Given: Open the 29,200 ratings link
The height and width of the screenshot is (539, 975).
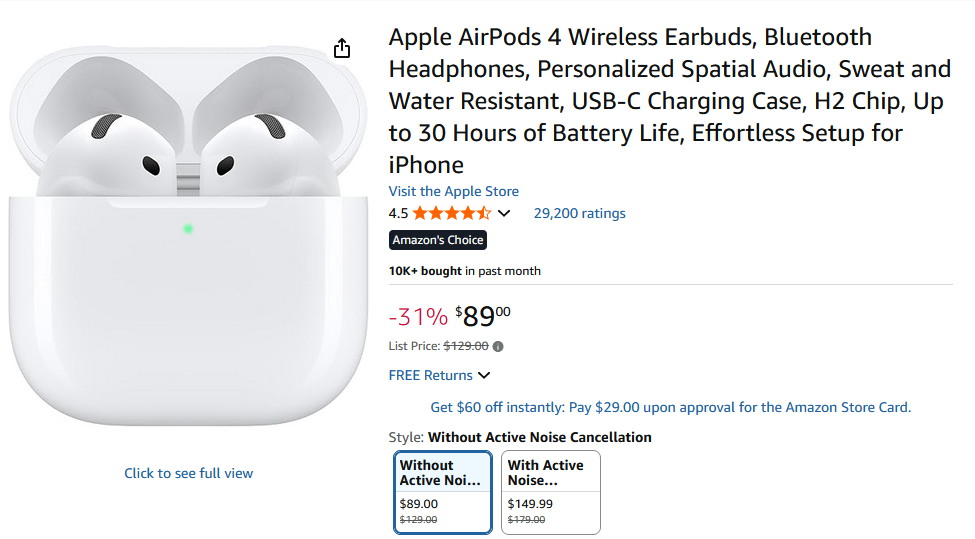Looking at the screenshot, I should 579,213.
